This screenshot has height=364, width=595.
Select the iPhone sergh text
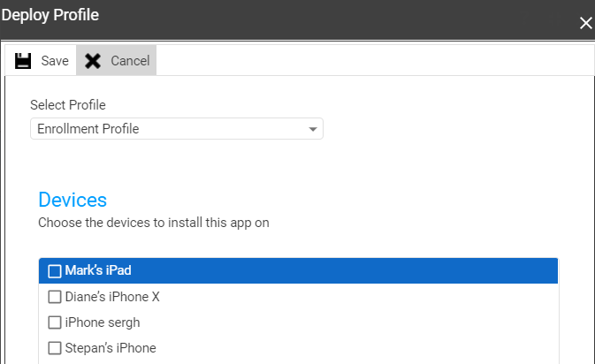103,322
